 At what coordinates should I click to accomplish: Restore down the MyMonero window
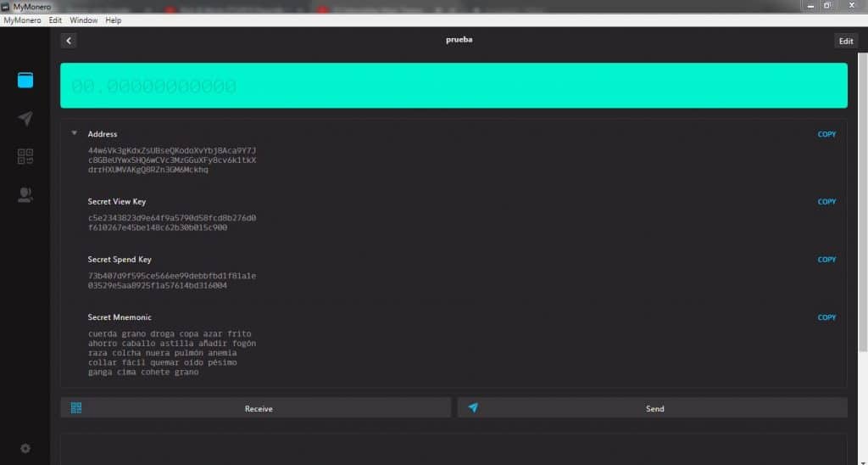[827, 6]
